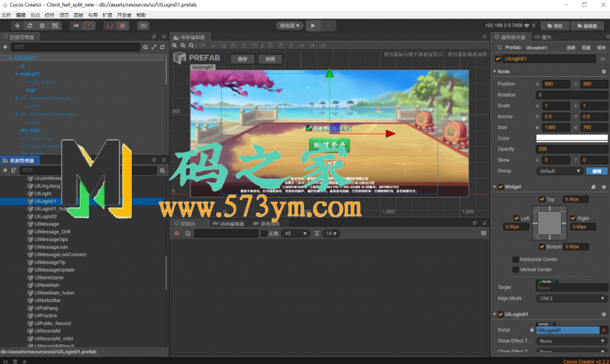The height and width of the screenshot is (364, 610).
Task: Click 编辑器 folder button
Action: 587,26
